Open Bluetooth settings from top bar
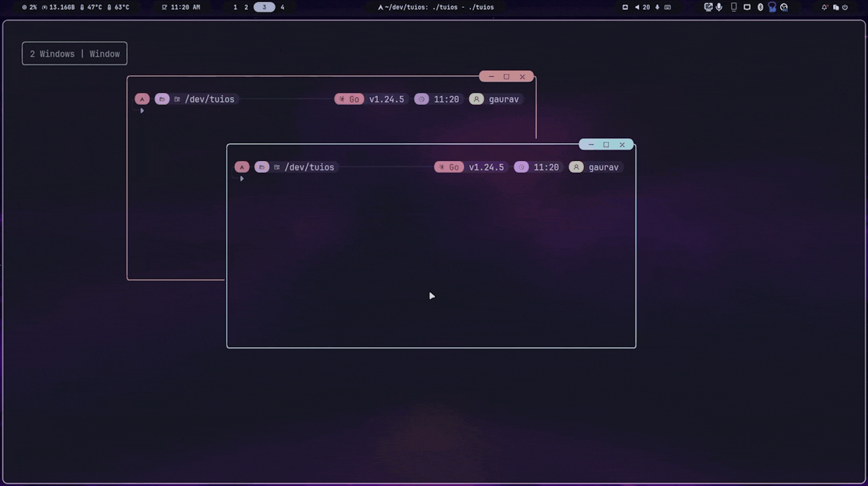 760,7
